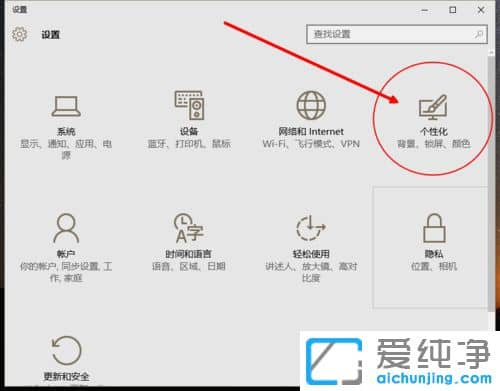Screen dimensions: 500x391
Task: Click the 隐私 label text
Action: pyautogui.click(x=434, y=254)
